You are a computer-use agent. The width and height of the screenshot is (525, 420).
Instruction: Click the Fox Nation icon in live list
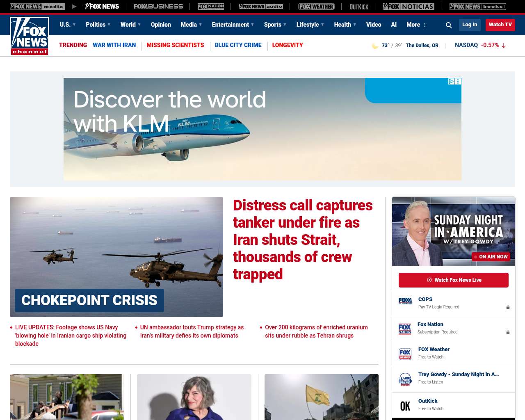[405, 329]
